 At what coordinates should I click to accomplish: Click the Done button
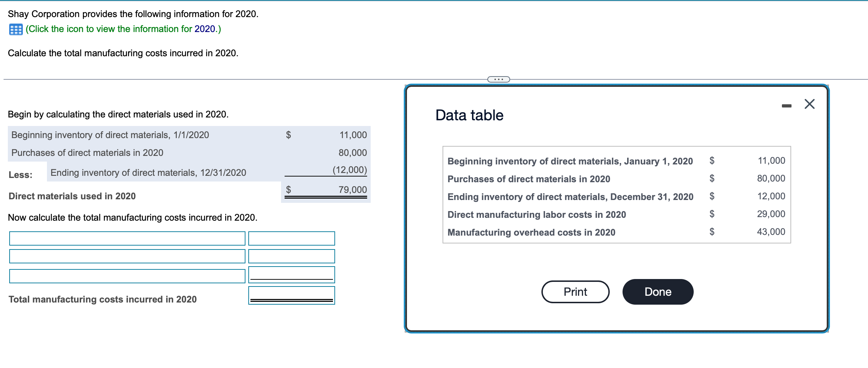pyautogui.click(x=658, y=292)
